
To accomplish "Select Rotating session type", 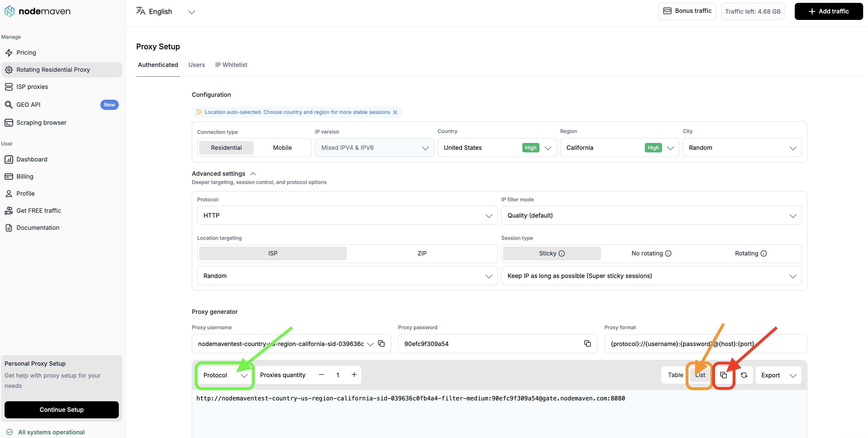I will click(x=751, y=253).
